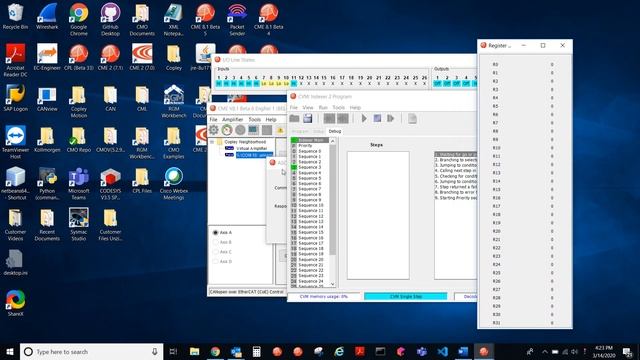Click the sequence list scroll-up arrow
640x360 pixels.
pyautogui.click(x=332, y=141)
